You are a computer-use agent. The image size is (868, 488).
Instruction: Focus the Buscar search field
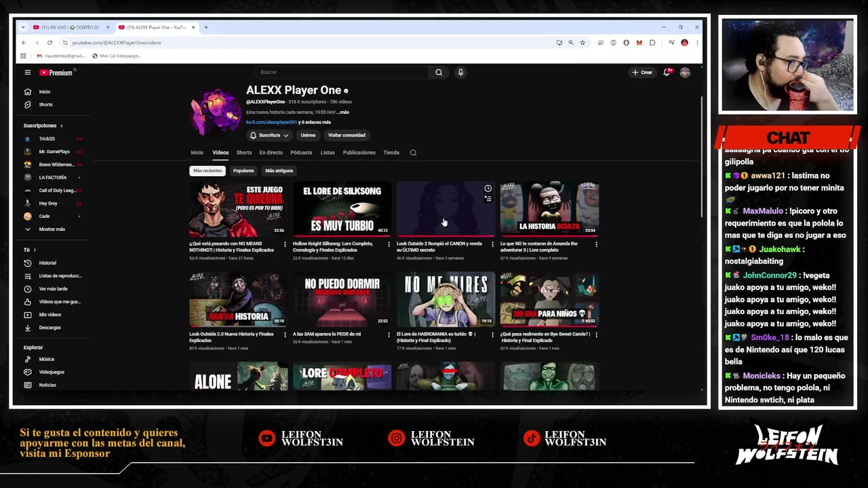click(x=342, y=73)
